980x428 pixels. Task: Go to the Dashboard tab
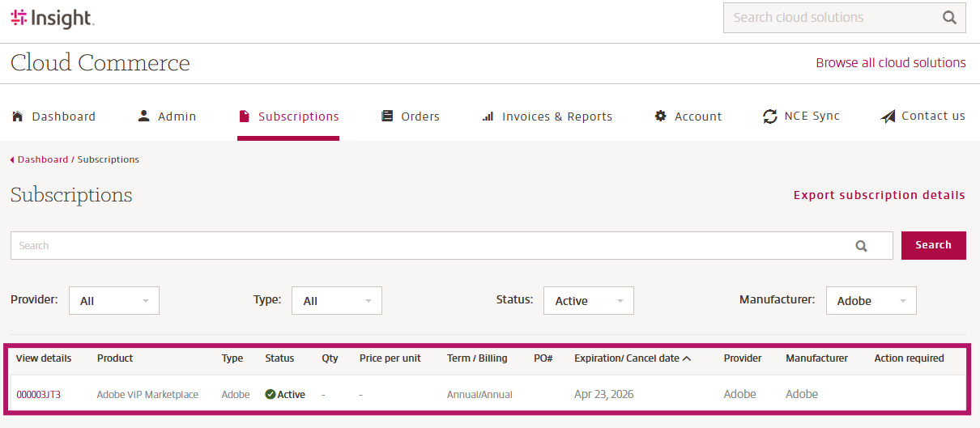click(53, 117)
